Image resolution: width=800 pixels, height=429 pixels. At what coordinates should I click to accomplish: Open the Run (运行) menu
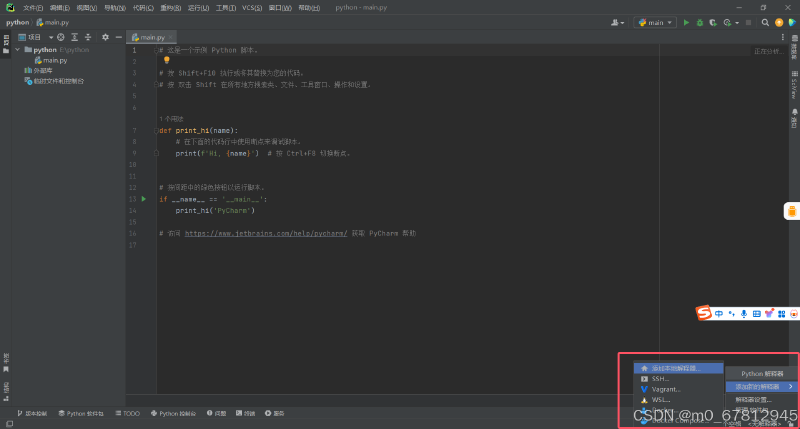pyautogui.click(x=198, y=8)
